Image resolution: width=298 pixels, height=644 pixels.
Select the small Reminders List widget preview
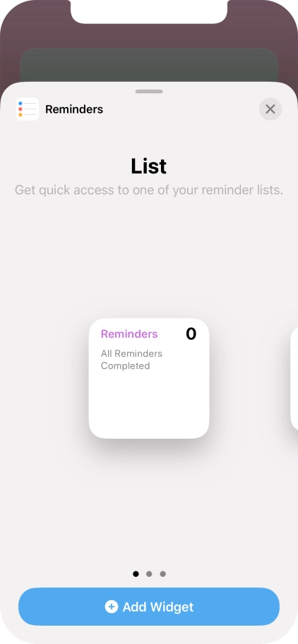click(149, 378)
